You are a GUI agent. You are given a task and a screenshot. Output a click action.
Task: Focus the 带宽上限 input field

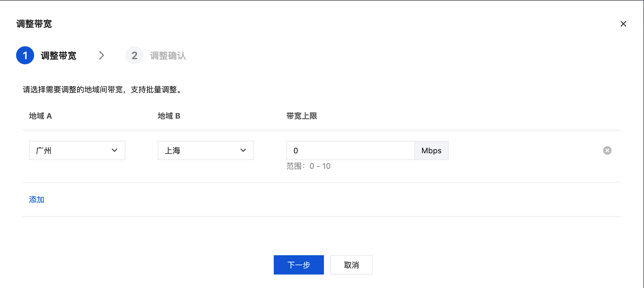(350, 150)
